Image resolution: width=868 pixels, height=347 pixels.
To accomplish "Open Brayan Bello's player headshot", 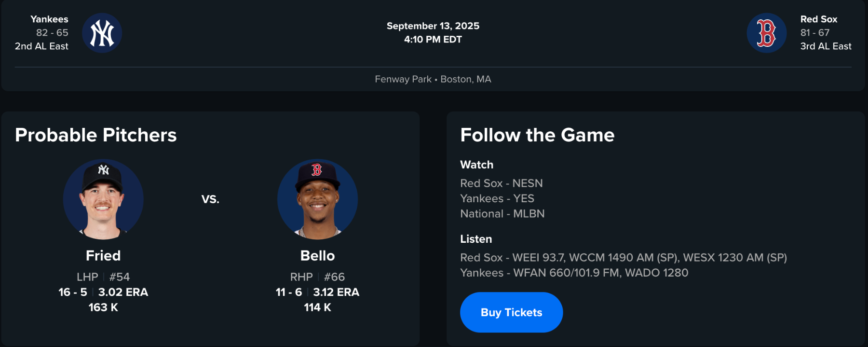I will (317, 199).
